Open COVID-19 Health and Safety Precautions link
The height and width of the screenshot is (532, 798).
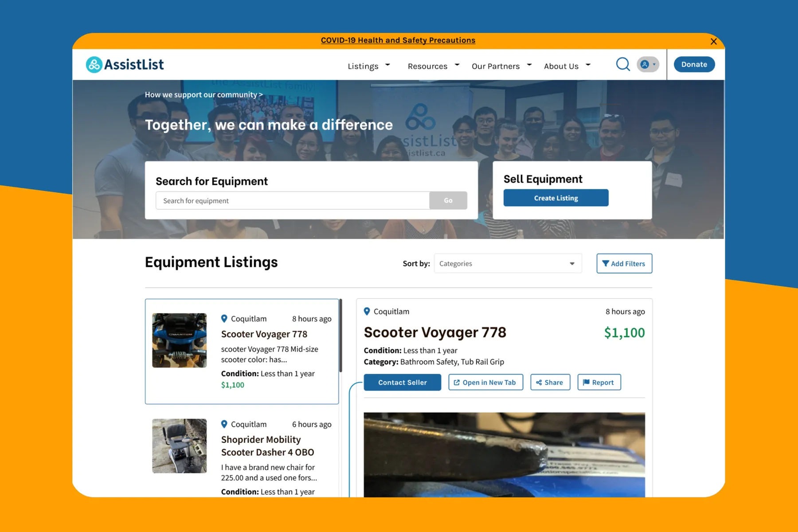click(398, 40)
